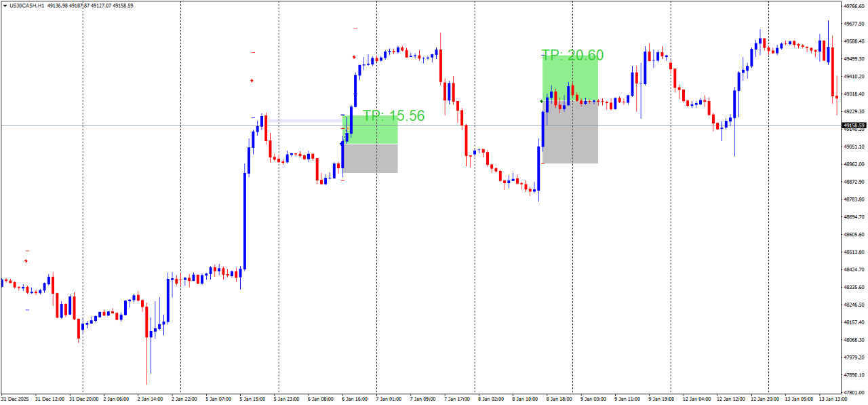Select the red sell arrow marker above 5 Jan

click(x=252, y=80)
